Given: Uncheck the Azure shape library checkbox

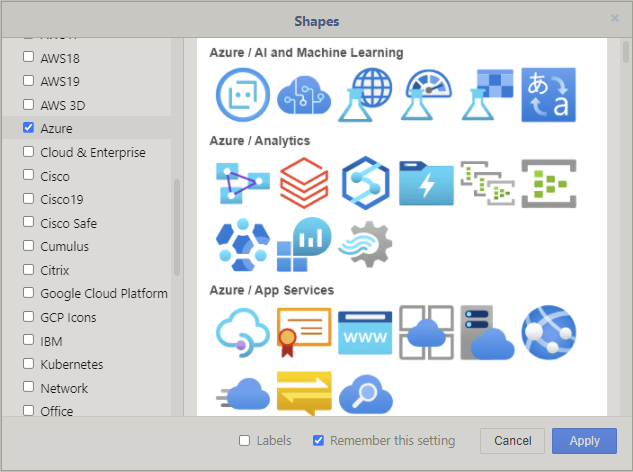Looking at the screenshot, I should click(28, 128).
